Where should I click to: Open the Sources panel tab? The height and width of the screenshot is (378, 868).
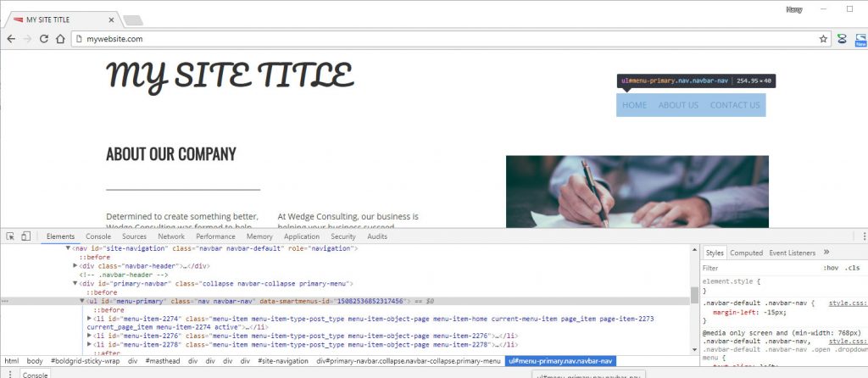tap(135, 236)
